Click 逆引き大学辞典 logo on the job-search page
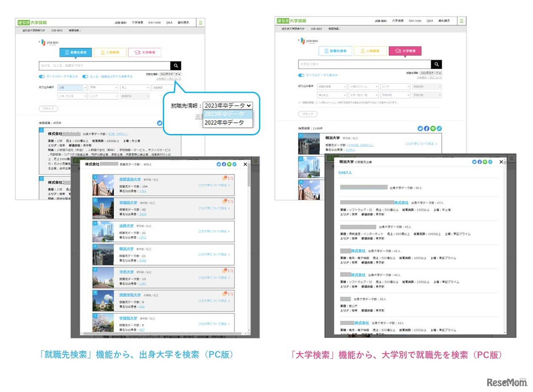The image size is (533, 392). [x=32, y=22]
